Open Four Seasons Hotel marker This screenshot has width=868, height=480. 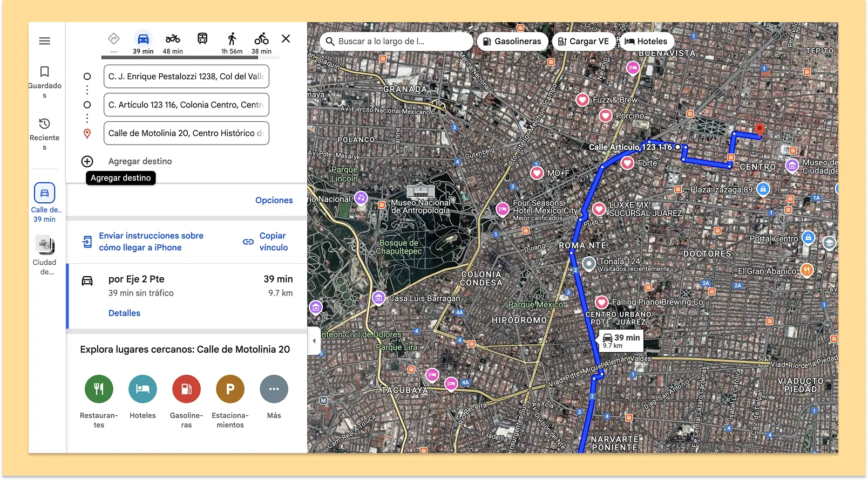(x=503, y=209)
